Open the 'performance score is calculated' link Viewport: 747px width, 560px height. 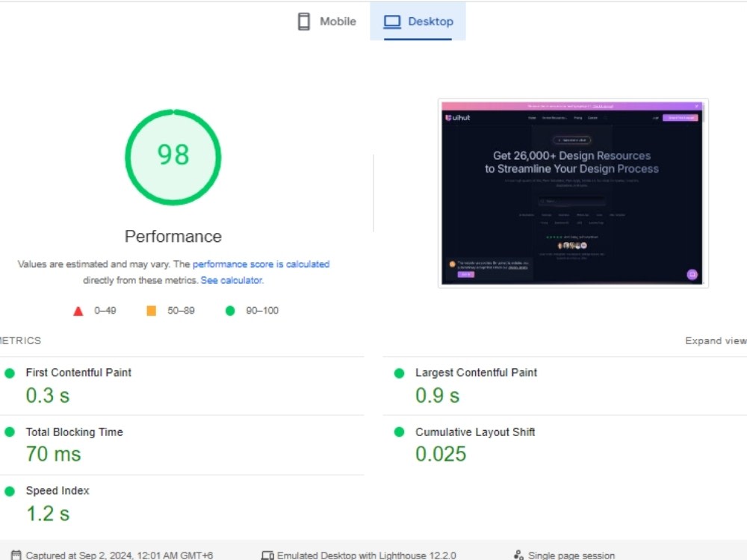(261, 264)
